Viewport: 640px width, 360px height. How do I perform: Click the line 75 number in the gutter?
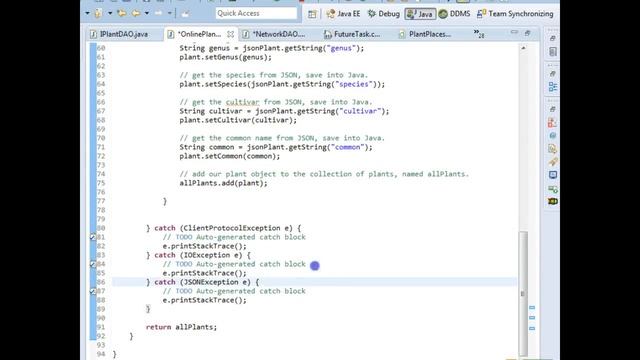(x=101, y=183)
